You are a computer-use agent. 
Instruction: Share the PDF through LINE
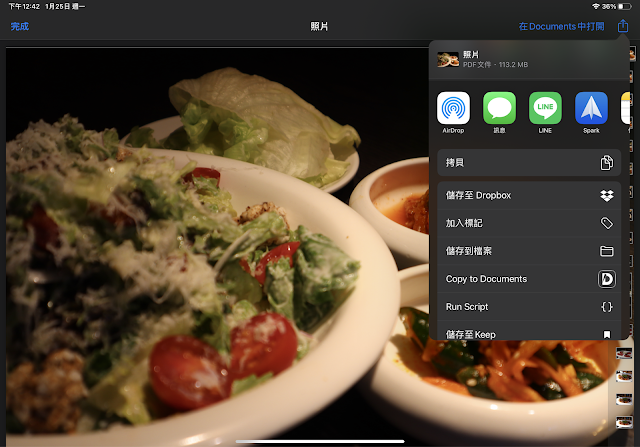point(545,108)
